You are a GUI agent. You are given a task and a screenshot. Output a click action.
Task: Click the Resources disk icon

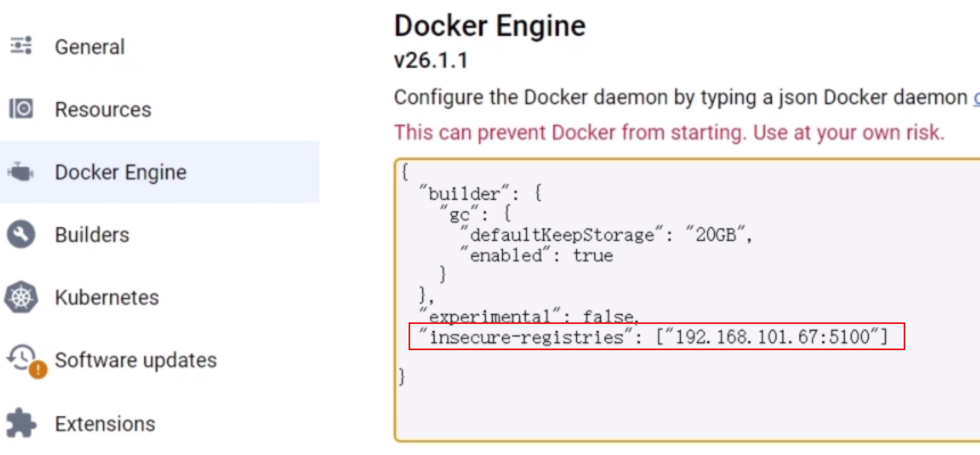click(x=21, y=108)
